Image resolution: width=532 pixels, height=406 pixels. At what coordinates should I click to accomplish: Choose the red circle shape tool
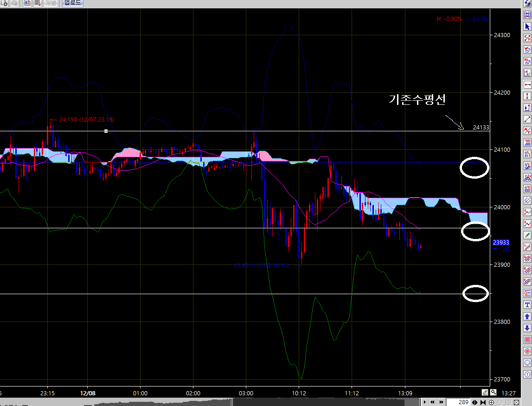click(x=527, y=351)
